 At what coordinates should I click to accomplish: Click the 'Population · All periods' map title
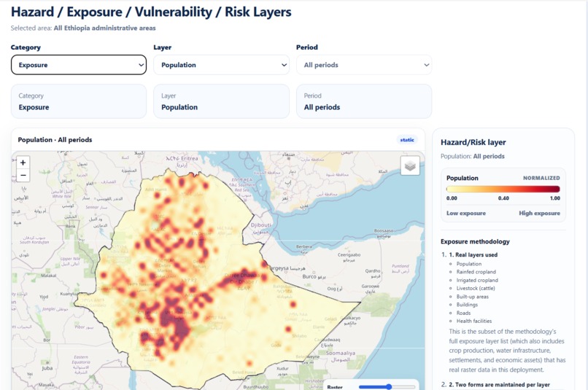click(55, 140)
